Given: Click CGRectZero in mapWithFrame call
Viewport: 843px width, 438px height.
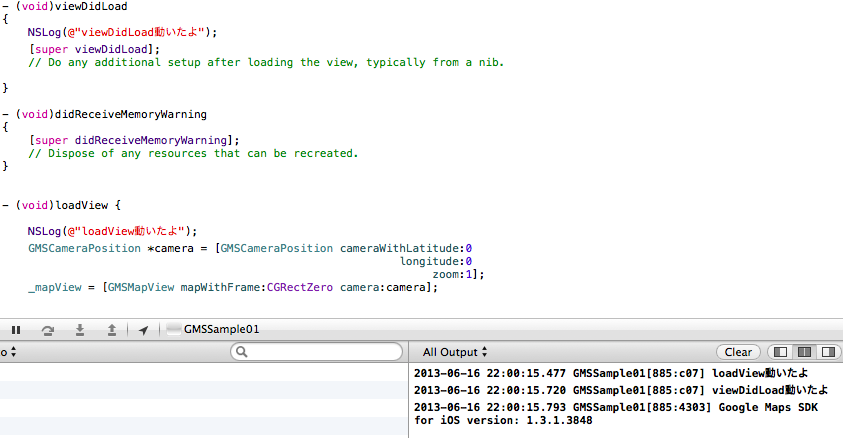Looking at the screenshot, I should pos(300,288).
